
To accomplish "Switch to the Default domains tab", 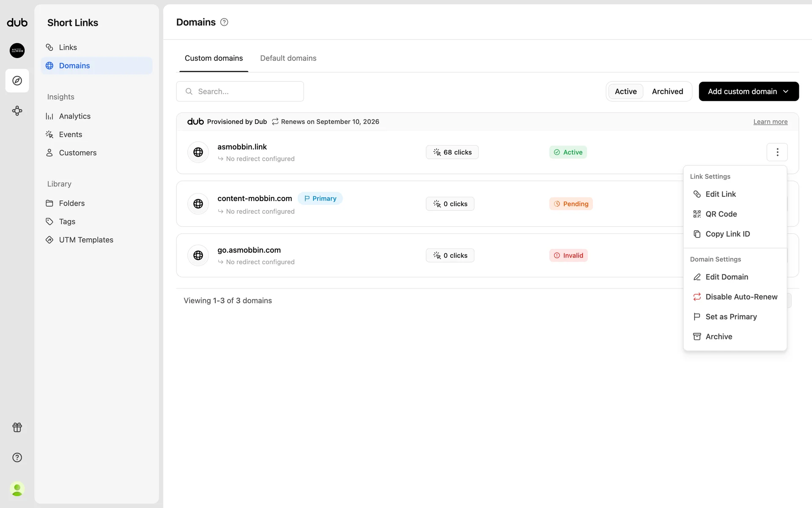I will click(288, 58).
